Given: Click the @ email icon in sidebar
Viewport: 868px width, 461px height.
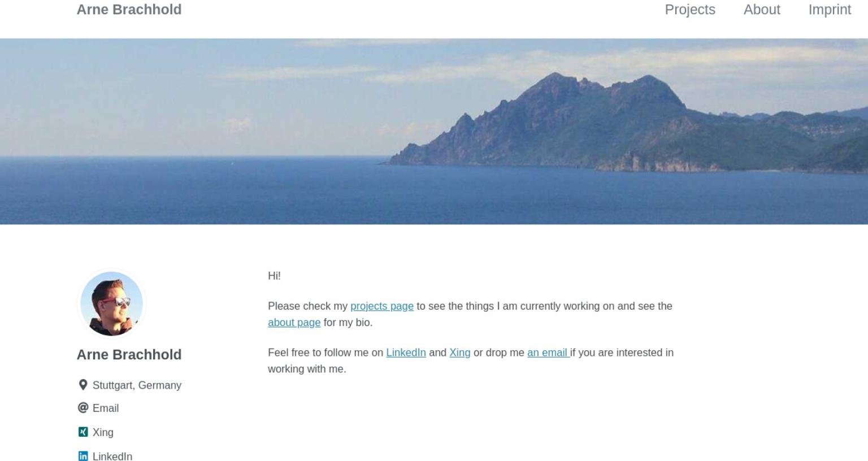Looking at the screenshot, I should tap(83, 407).
